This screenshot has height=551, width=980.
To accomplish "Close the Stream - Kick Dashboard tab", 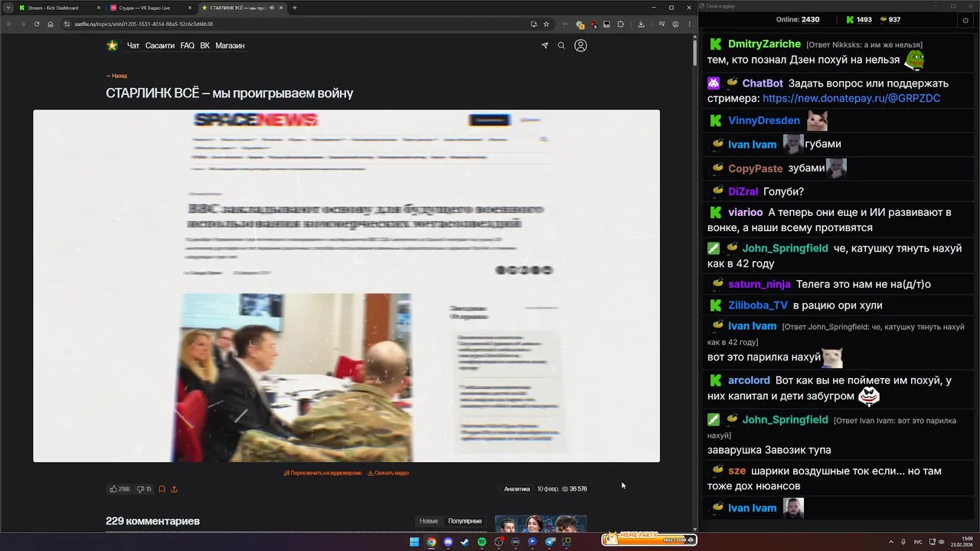I will (x=99, y=8).
